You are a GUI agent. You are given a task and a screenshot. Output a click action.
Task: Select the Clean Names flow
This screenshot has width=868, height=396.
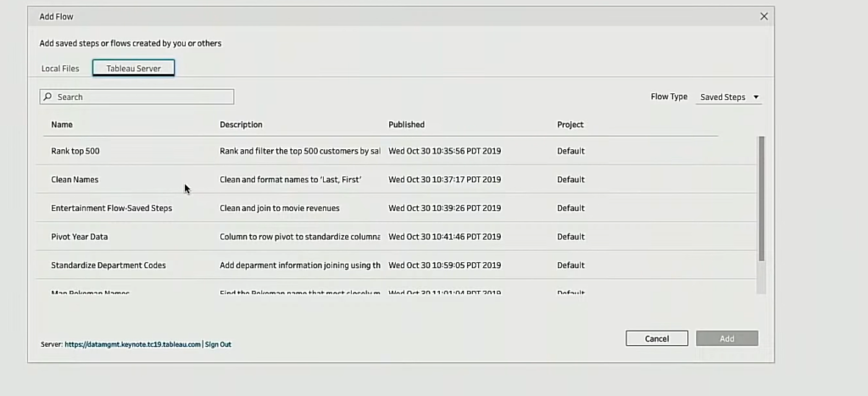coord(396,180)
